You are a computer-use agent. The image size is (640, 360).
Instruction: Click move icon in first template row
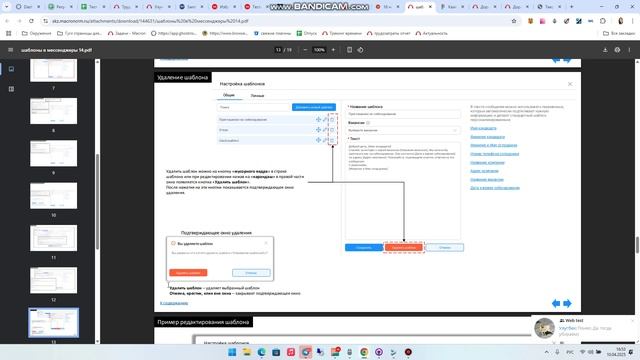tap(318, 119)
